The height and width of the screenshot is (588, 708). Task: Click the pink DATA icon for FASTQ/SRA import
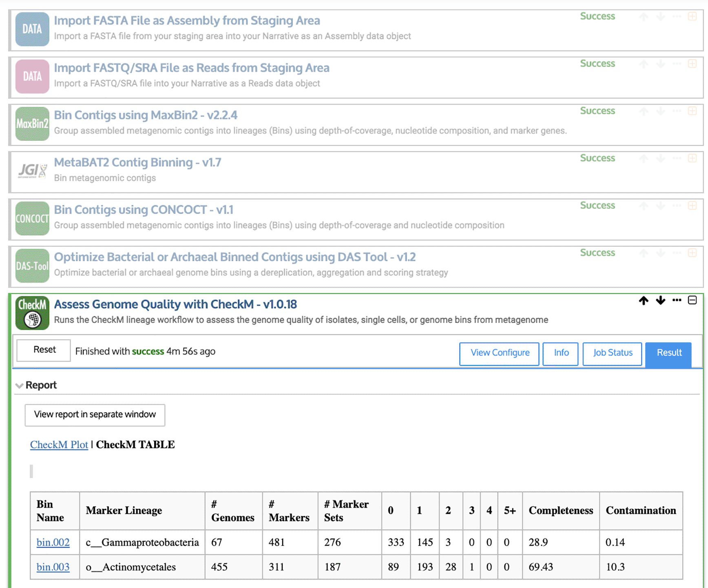pos(32,76)
